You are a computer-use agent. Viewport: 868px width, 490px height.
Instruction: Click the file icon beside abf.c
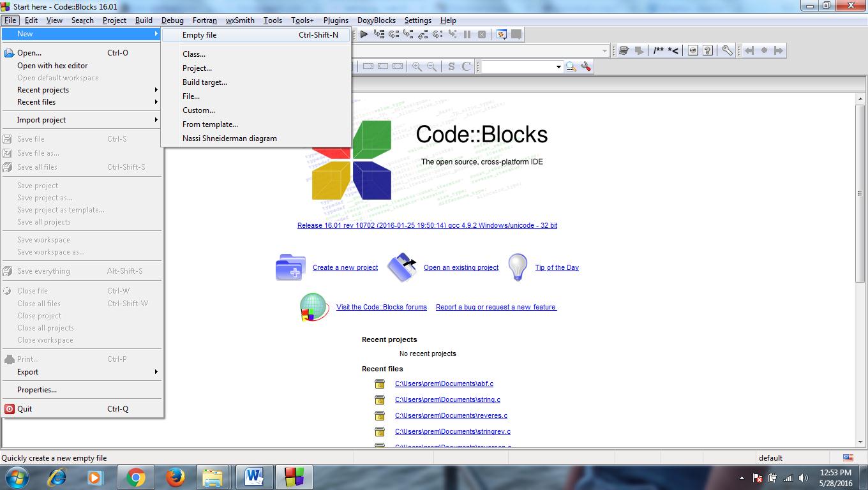coord(380,383)
